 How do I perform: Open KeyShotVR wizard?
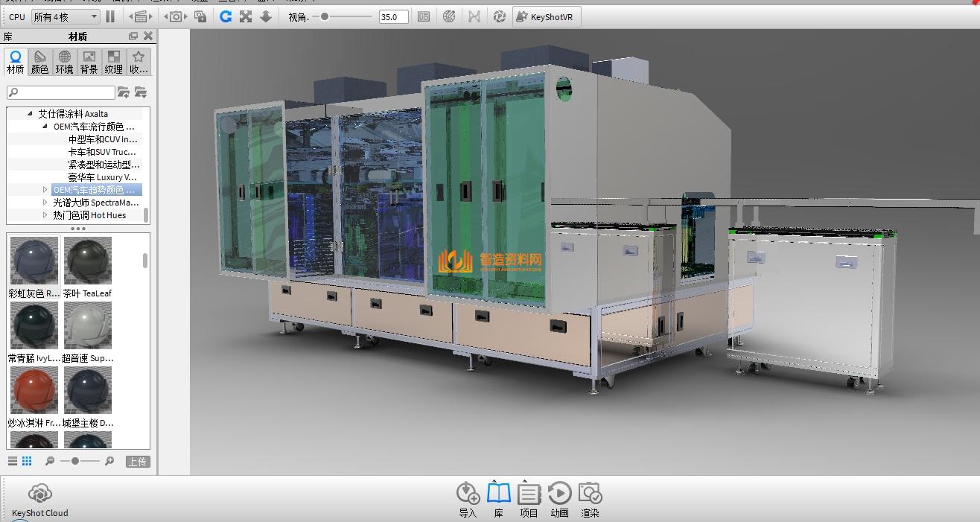(x=545, y=16)
